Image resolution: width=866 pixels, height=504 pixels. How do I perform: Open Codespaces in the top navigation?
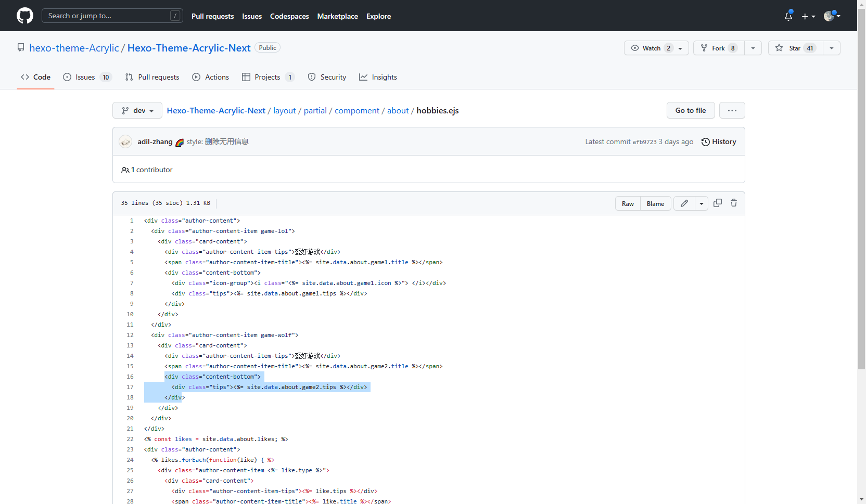289,16
